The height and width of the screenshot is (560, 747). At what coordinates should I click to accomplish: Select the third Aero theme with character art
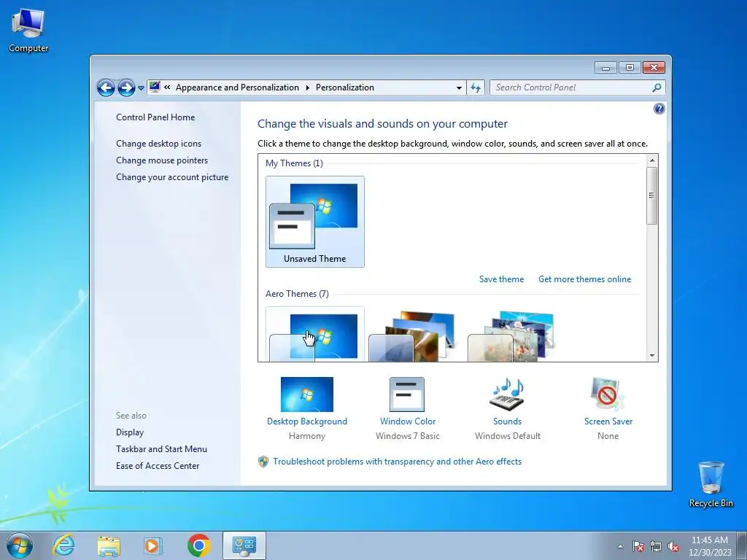click(x=511, y=335)
